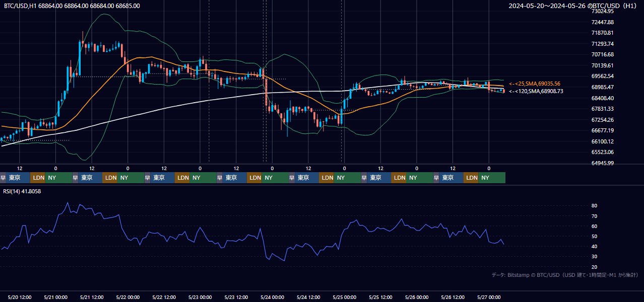Click RSI axis level 50

click(x=594, y=236)
